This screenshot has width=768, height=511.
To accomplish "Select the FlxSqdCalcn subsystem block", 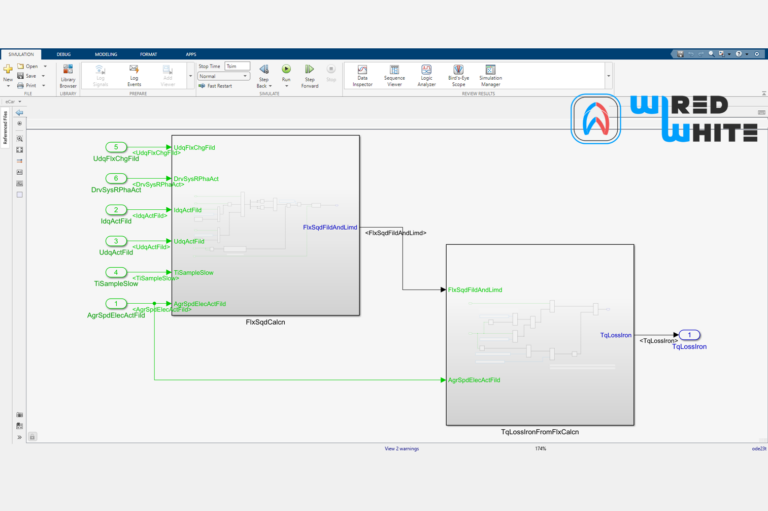I will click(265, 225).
